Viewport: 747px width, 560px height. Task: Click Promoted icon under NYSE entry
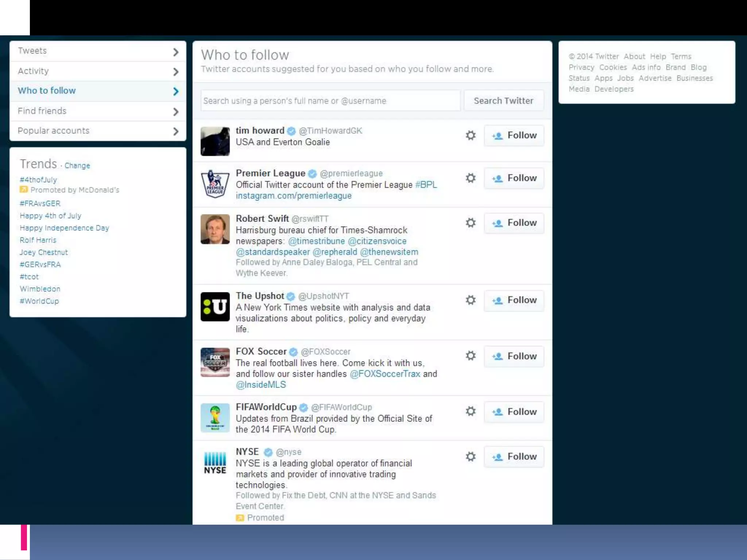[x=240, y=518]
